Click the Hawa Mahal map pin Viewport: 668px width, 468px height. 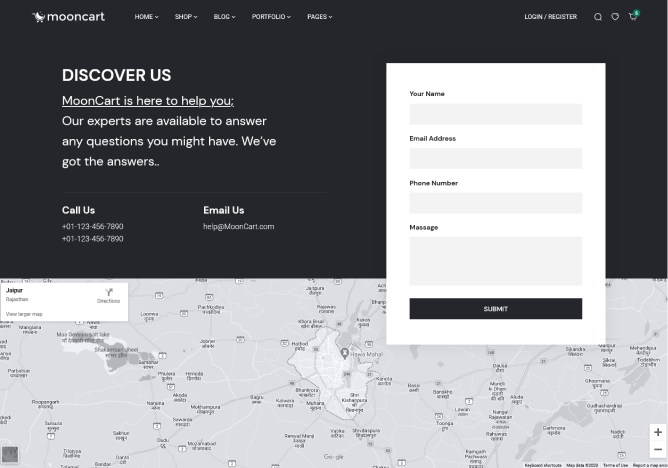[x=345, y=353]
